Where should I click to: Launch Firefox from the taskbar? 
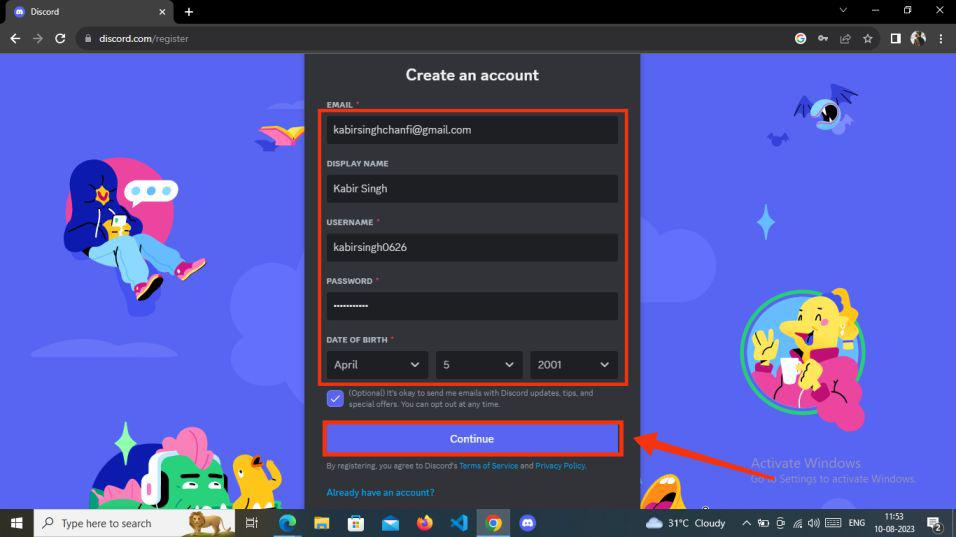point(424,523)
